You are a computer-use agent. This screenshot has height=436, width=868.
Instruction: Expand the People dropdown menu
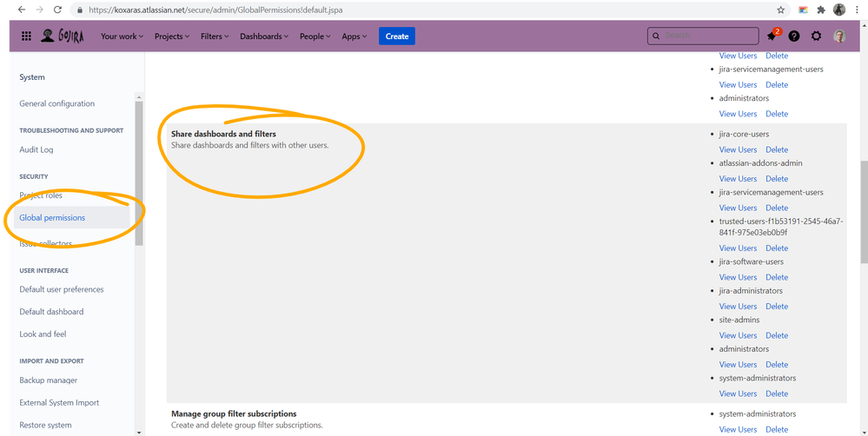tap(315, 36)
